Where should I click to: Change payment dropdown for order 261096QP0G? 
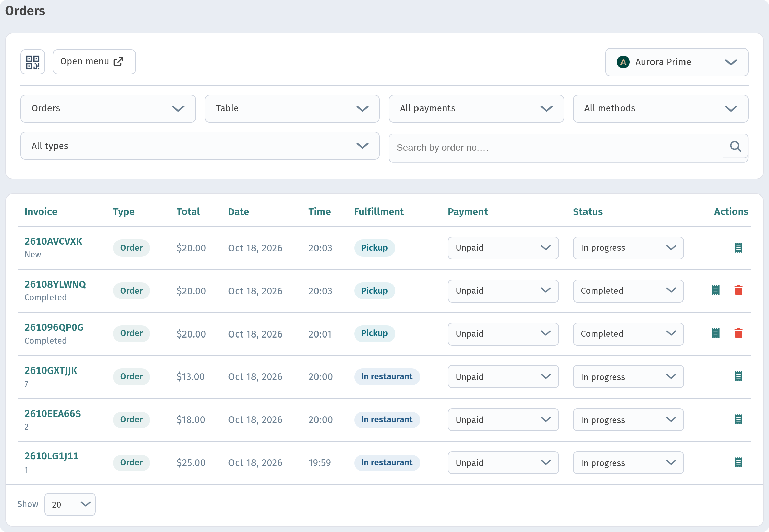point(503,334)
